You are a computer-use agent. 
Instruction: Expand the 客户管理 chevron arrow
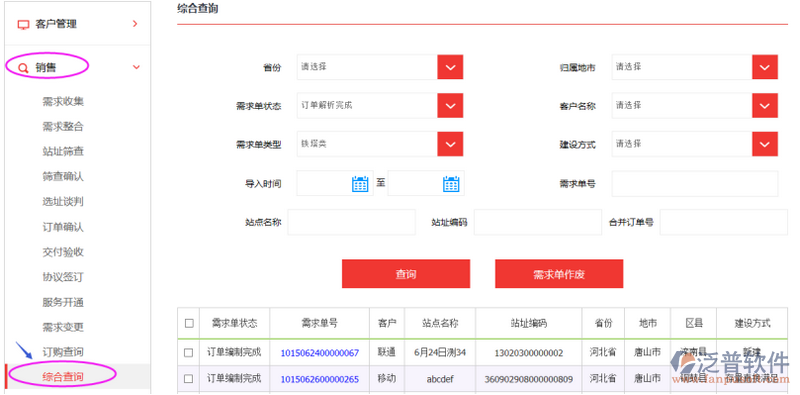tap(135, 23)
